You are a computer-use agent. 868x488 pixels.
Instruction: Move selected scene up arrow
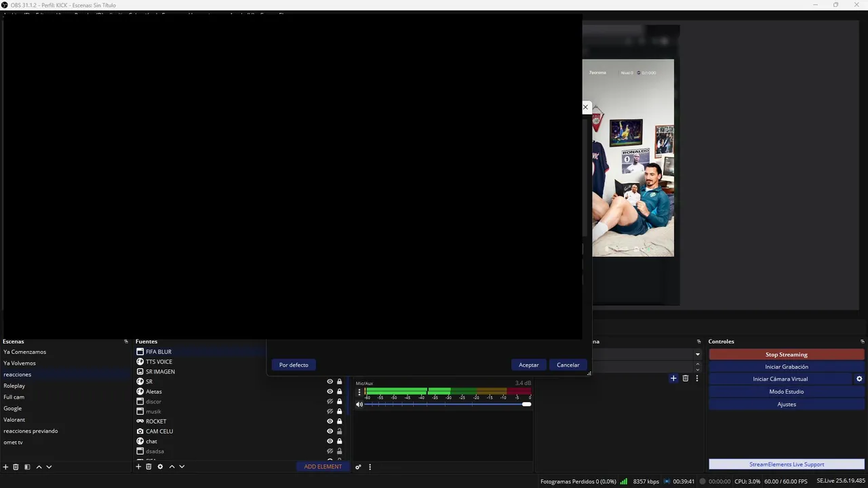[x=39, y=467]
